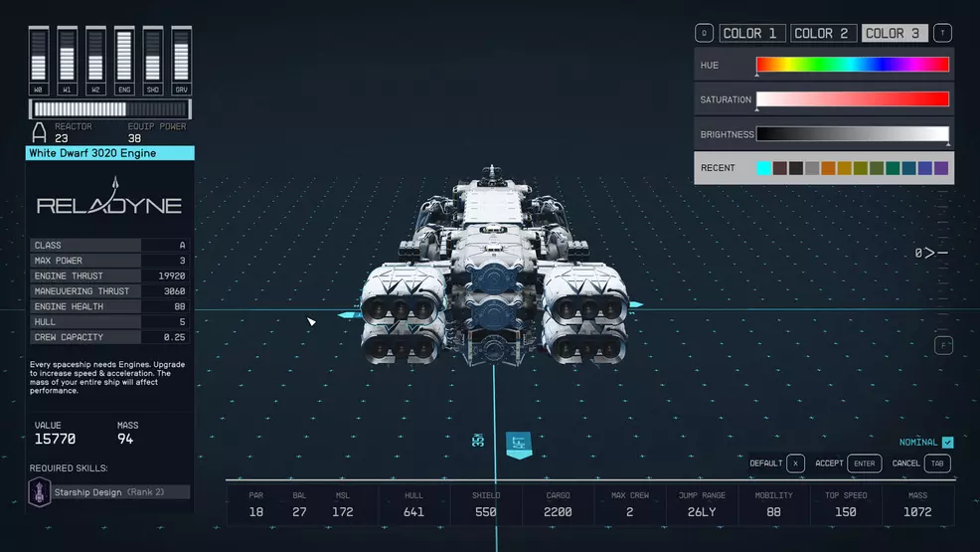Click the HULL 641 ship stat
The height and width of the screenshot is (552, 980).
(x=413, y=504)
